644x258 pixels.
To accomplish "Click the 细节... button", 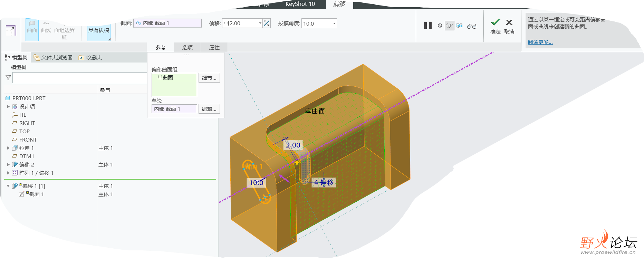I will pyautogui.click(x=209, y=78).
